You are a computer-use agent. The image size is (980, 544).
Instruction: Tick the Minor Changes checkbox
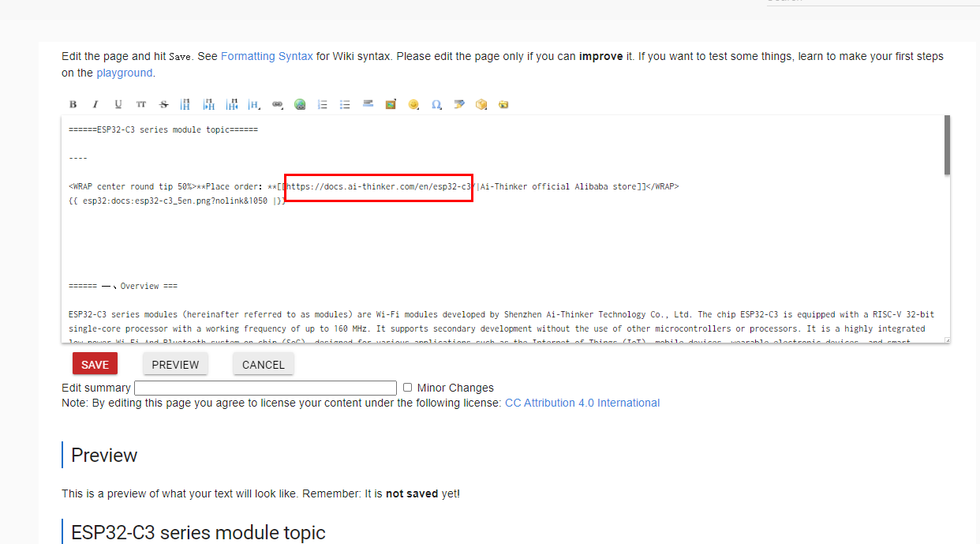tap(408, 388)
